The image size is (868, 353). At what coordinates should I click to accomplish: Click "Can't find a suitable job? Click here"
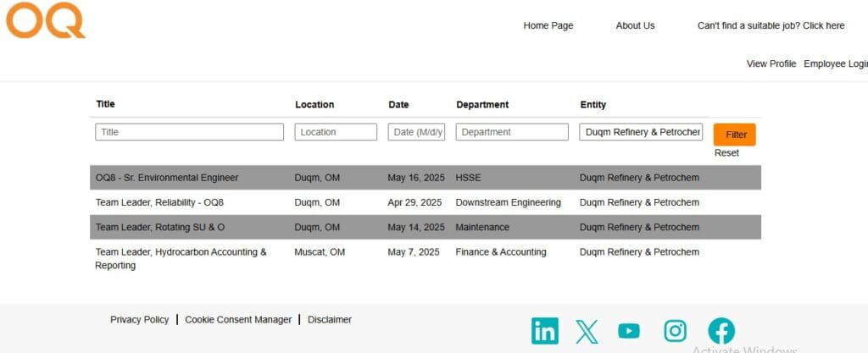771,25
